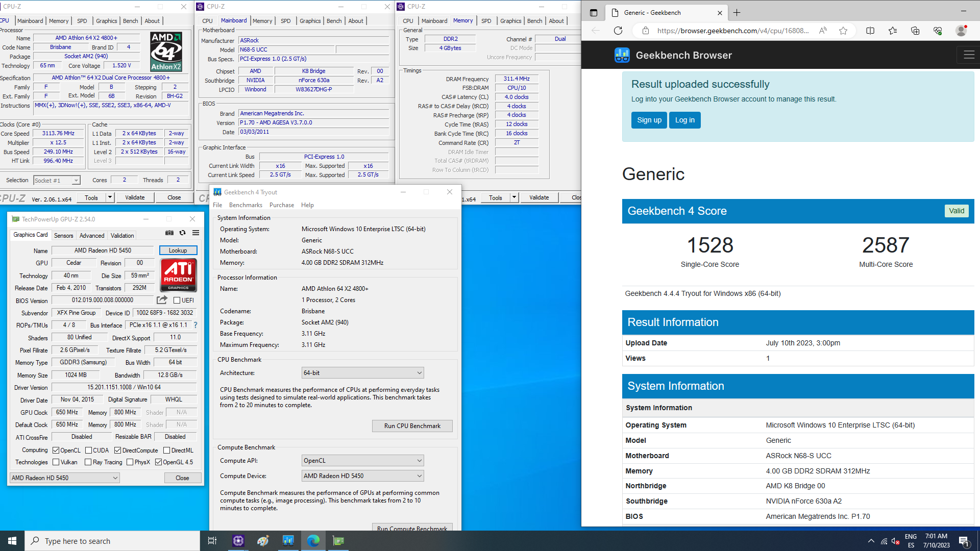Viewport: 980px width, 551px height.
Task: Open SPD tab in CPU-Z Mainboard window
Action: [x=286, y=21]
